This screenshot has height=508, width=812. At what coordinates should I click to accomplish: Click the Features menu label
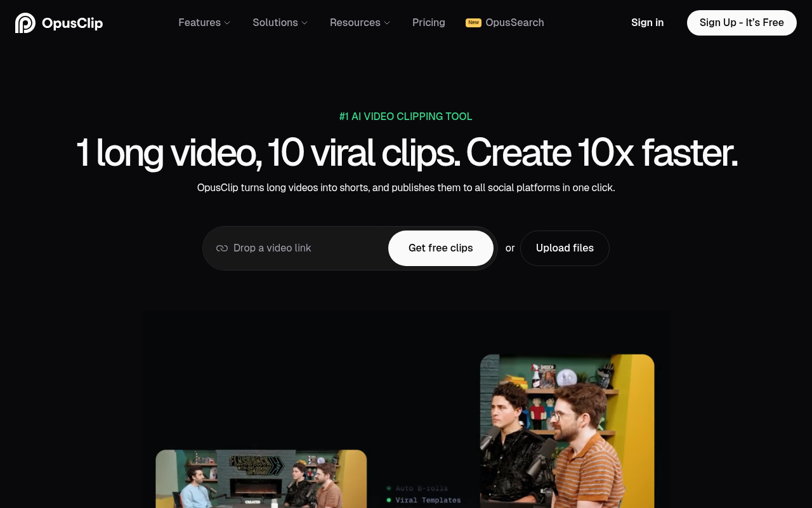point(199,22)
